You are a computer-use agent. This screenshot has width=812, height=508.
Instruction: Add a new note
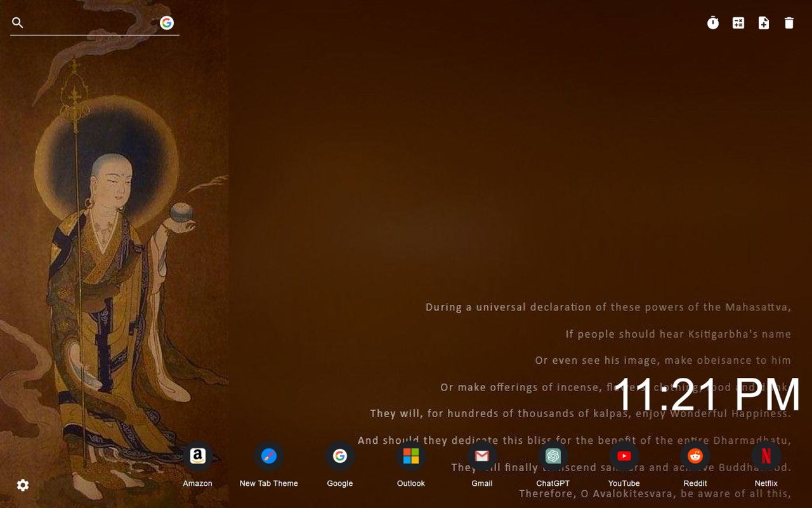[x=764, y=23]
